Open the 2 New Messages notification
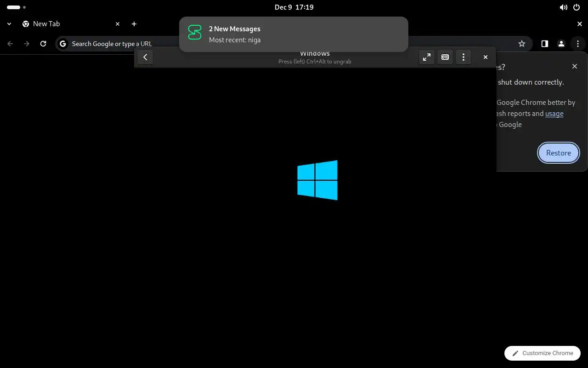This screenshot has height=368, width=588. point(294,34)
